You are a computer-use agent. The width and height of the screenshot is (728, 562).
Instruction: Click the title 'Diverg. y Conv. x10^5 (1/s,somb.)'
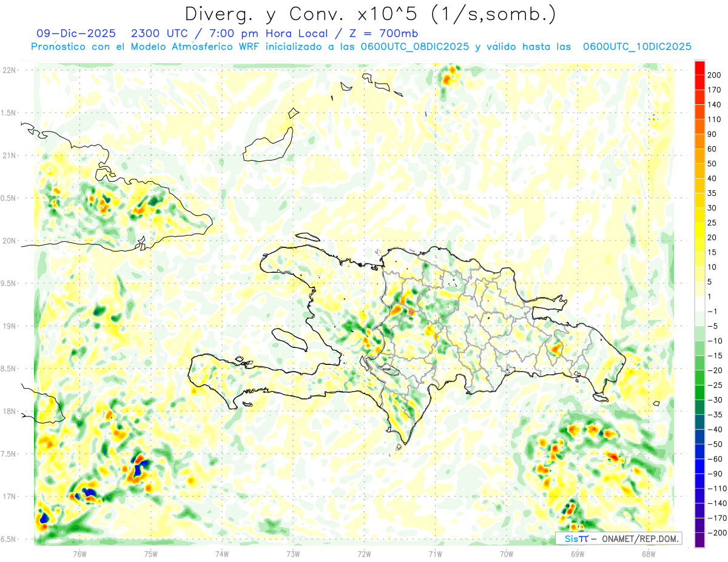369,14
